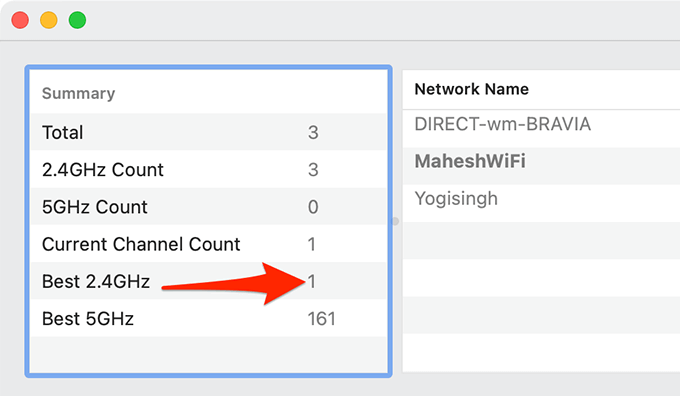Click the red close window button
Image resolution: width=680 pixels, height=396 pixels.
(20, 20)
